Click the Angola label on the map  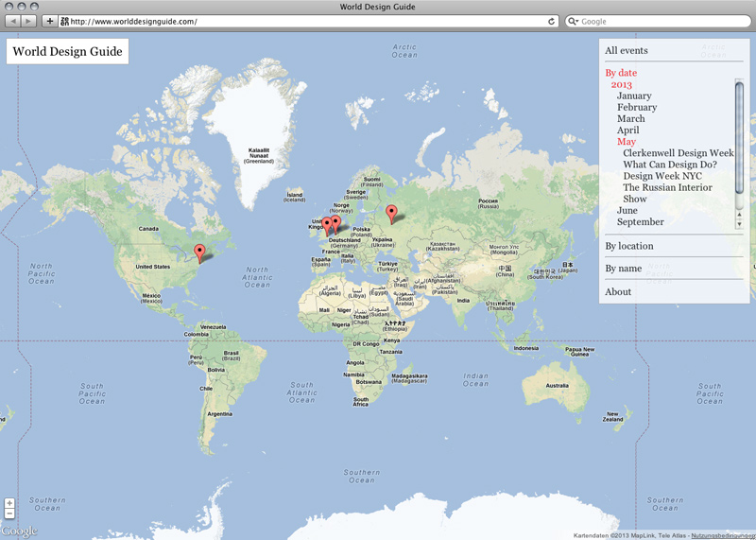pos(355,362)
